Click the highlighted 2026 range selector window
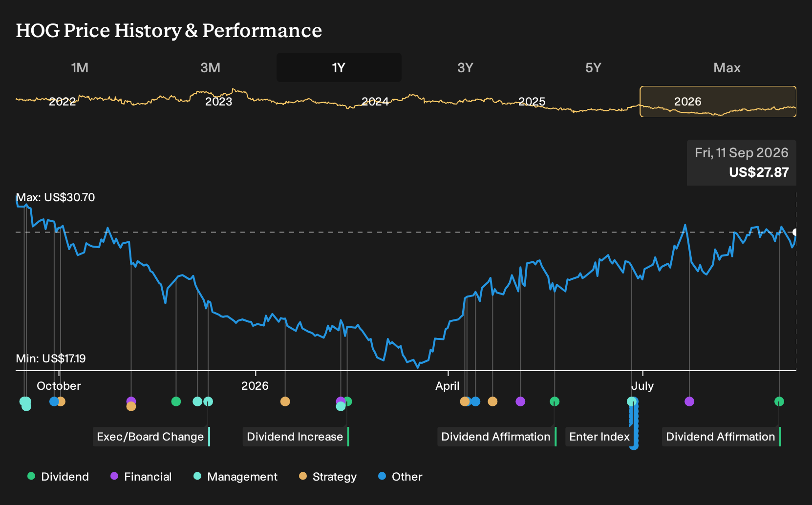Image resolution: width=812 pixels, height=505 pixels. [718, 102]
